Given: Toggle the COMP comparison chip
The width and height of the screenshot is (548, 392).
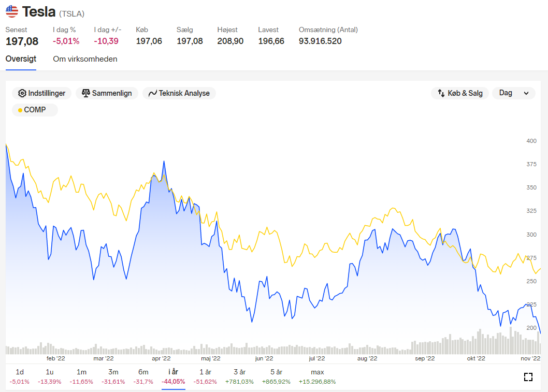Looking at the screenshot, I should pyautogui.click(x=35, y=110).
